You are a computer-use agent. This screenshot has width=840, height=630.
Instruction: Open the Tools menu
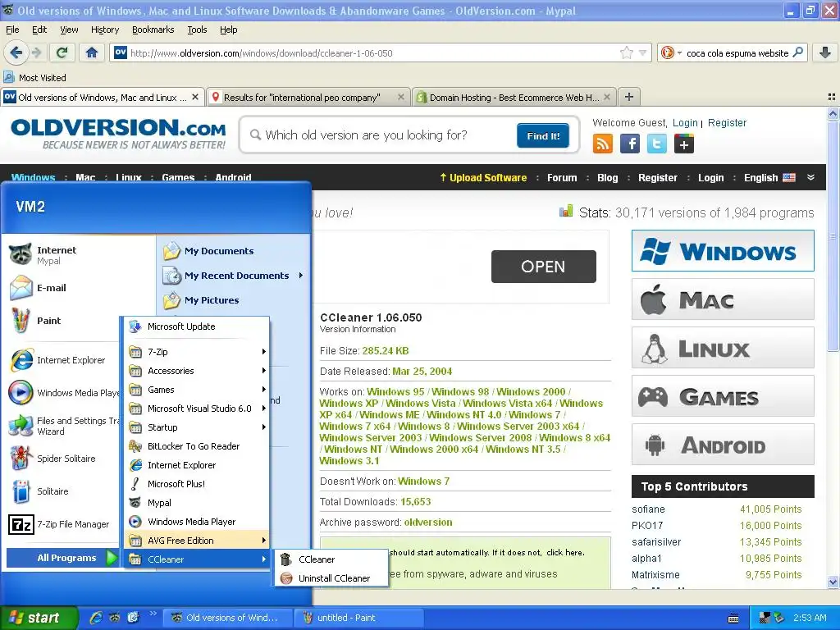point(197,30)
